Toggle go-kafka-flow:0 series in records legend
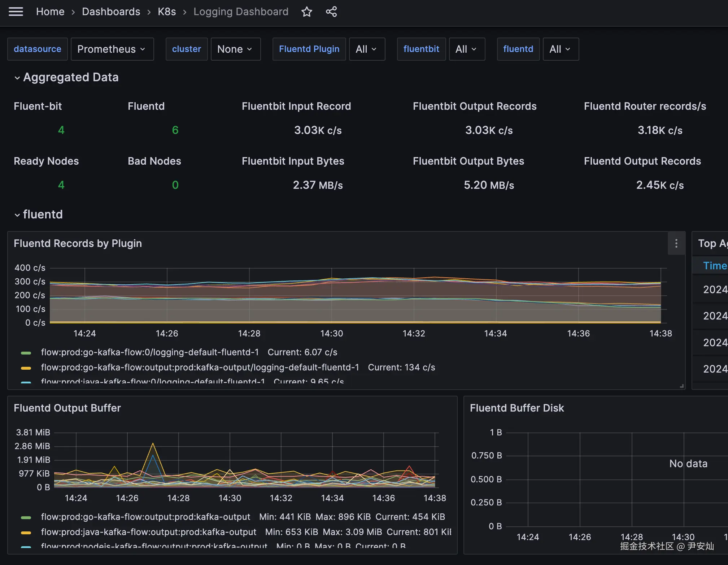The width and height of the screenshot is (728, 565). tap(150, 352)
